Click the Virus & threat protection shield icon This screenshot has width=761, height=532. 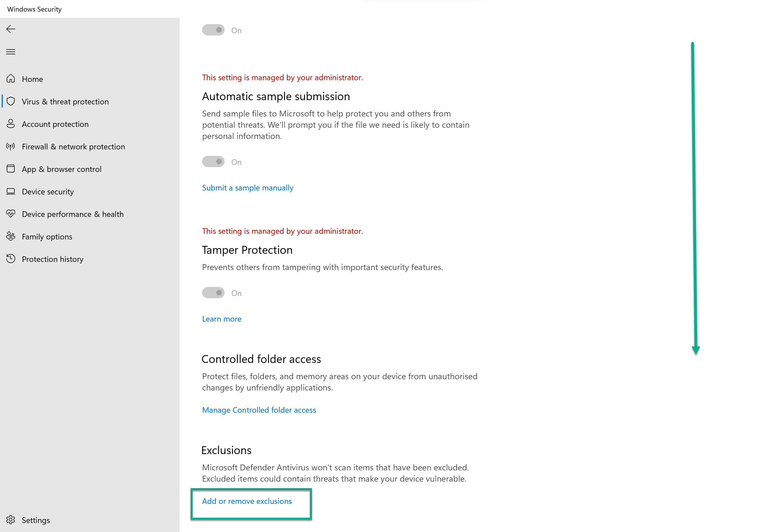pyautogui.click(x=11, y=101)
